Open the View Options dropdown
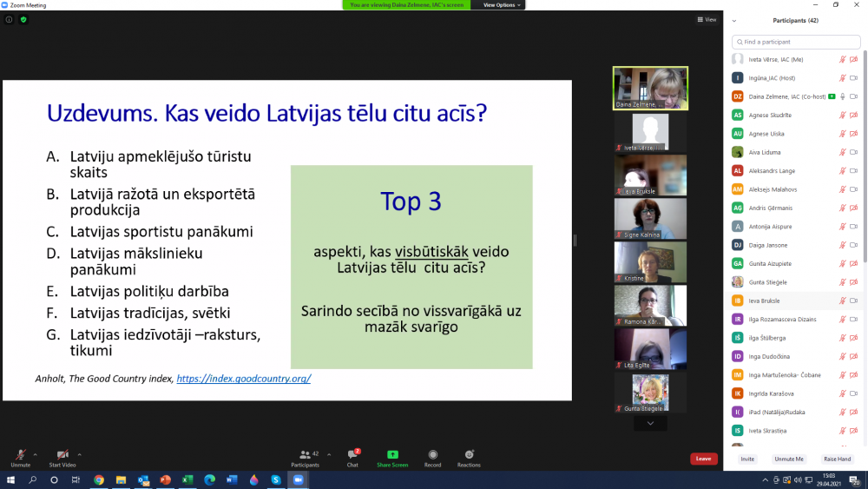This screenshot has width=868, height=489. [x=503, y=5]
